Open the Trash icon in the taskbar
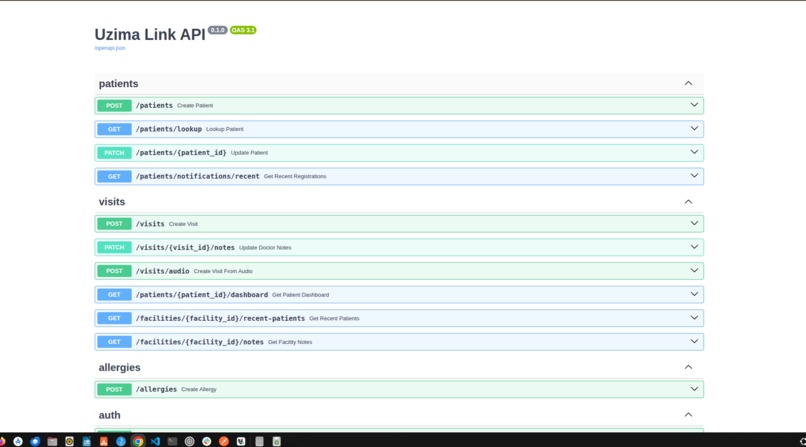 (x=277, y=441)
